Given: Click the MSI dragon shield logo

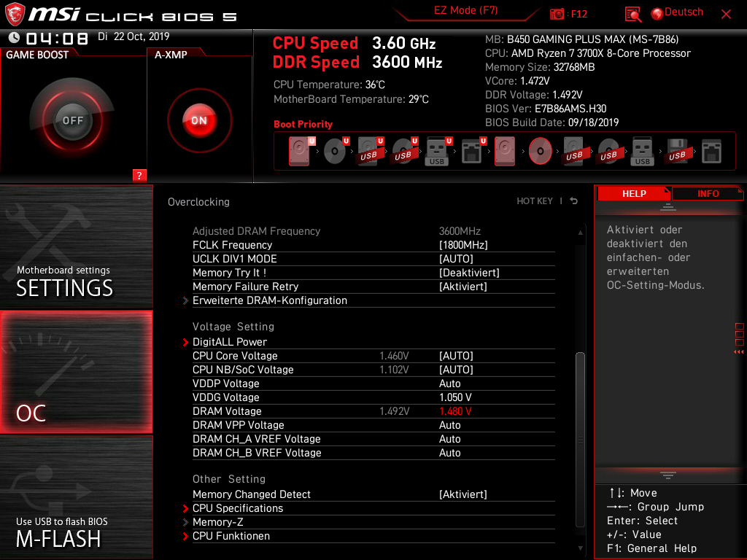Looking at the screenshot, I should 15,15.
